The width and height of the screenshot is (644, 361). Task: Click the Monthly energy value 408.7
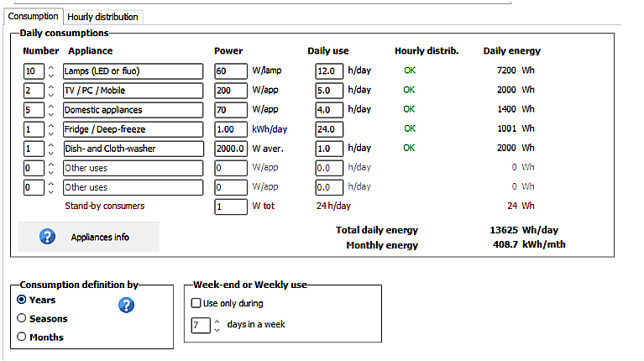point(505,244)
